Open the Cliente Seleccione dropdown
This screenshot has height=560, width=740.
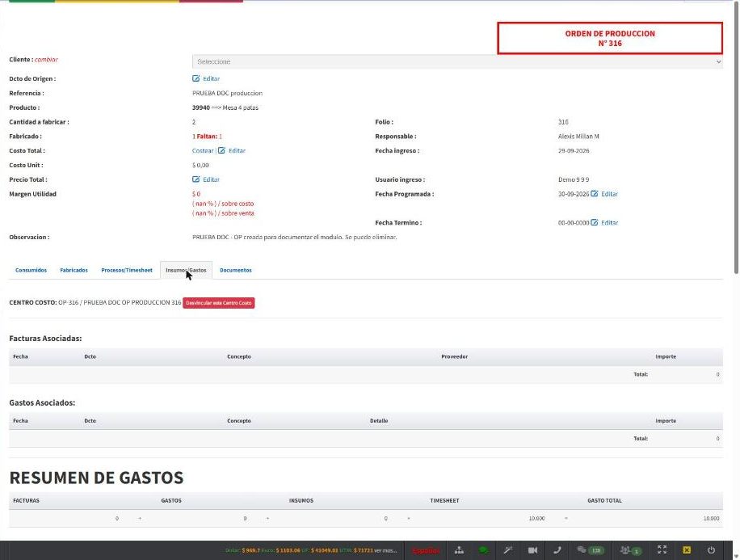coord(457,62)
